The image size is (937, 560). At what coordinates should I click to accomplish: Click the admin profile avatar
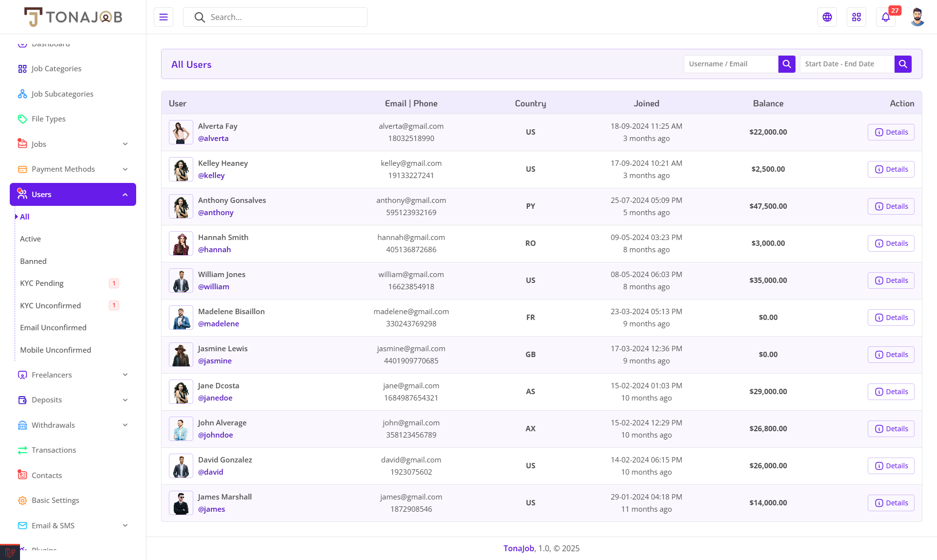(x=917, y=17)
